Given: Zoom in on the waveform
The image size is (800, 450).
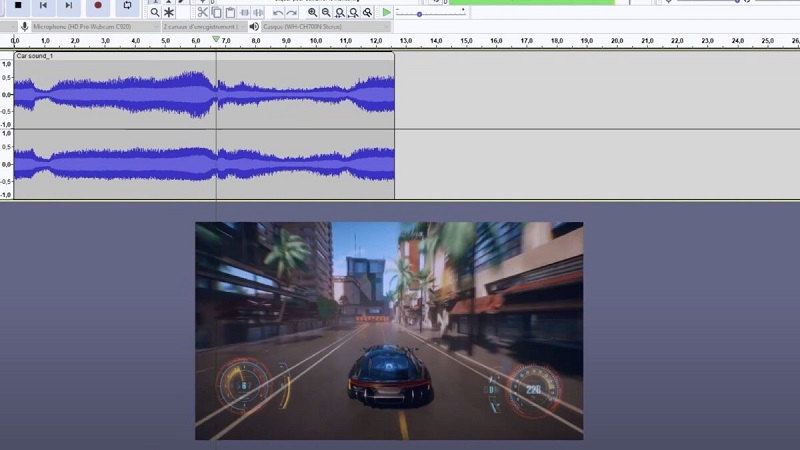Looking at the screenshot, I should click(x=312, y=12).
